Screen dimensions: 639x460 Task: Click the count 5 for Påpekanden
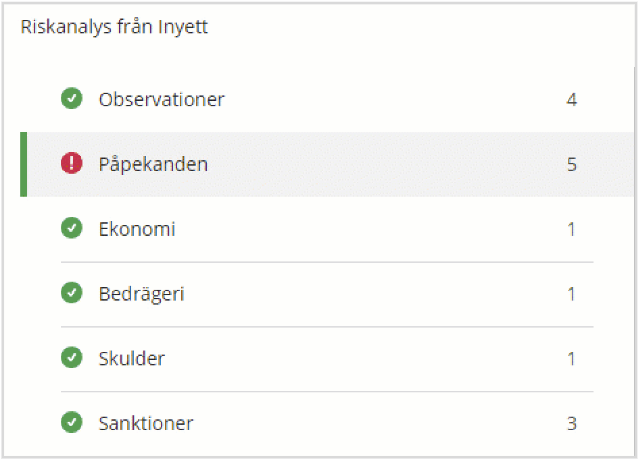coord(572,164)
